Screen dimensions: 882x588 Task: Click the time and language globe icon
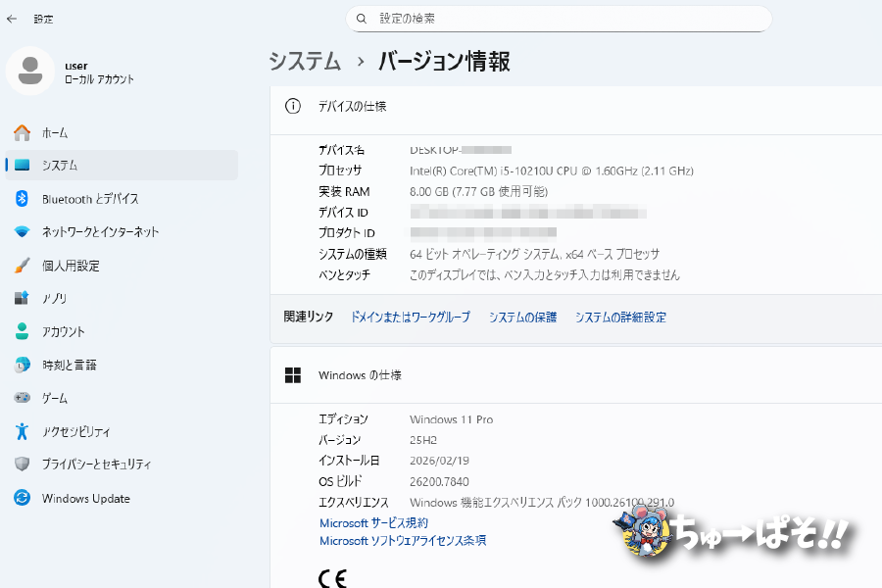click(22, 365)
